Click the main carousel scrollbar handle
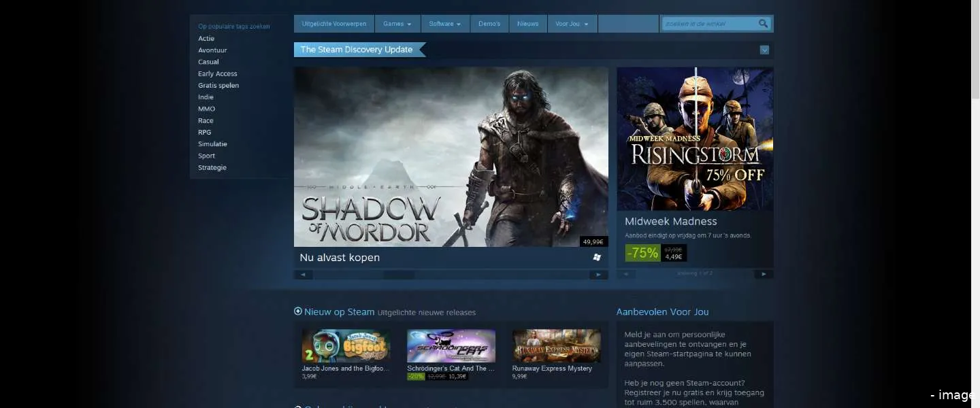 399,275
